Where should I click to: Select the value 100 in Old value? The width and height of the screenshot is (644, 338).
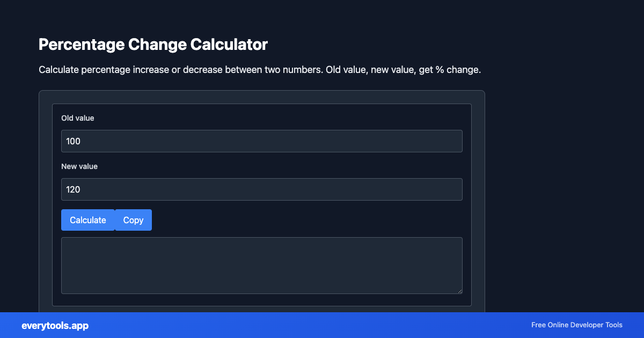click(72, 141)
